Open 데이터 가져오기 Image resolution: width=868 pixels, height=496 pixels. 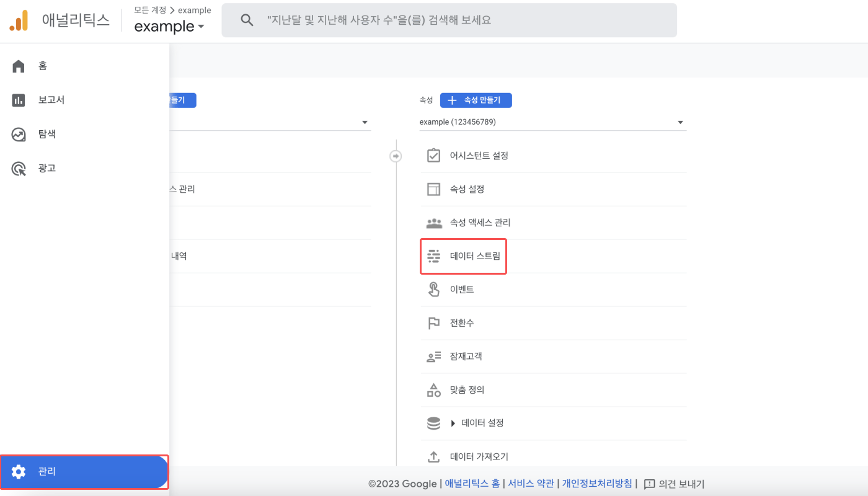pyautogui.click(x=554, y=457)
